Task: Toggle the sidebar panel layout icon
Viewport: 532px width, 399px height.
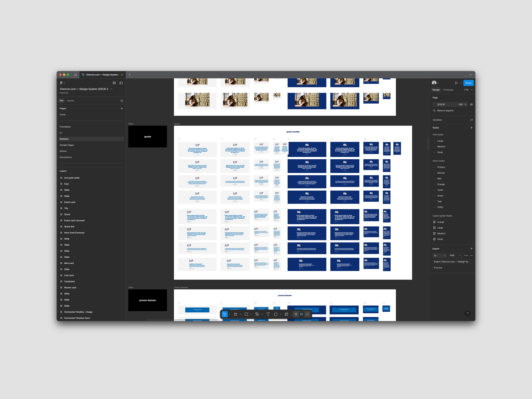Action: 121,83
